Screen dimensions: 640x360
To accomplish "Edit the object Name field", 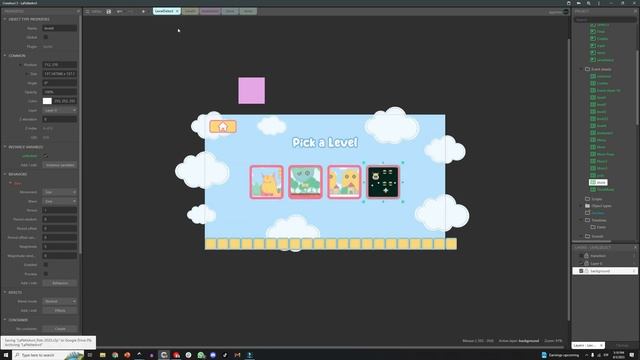I will (x=60, y=28).
